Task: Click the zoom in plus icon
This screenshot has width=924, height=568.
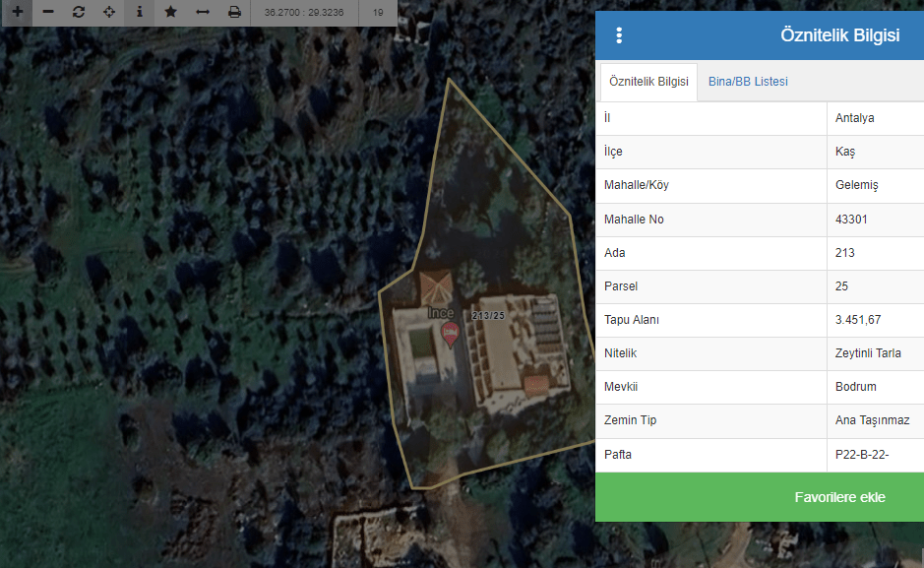Action: [17, 13]
